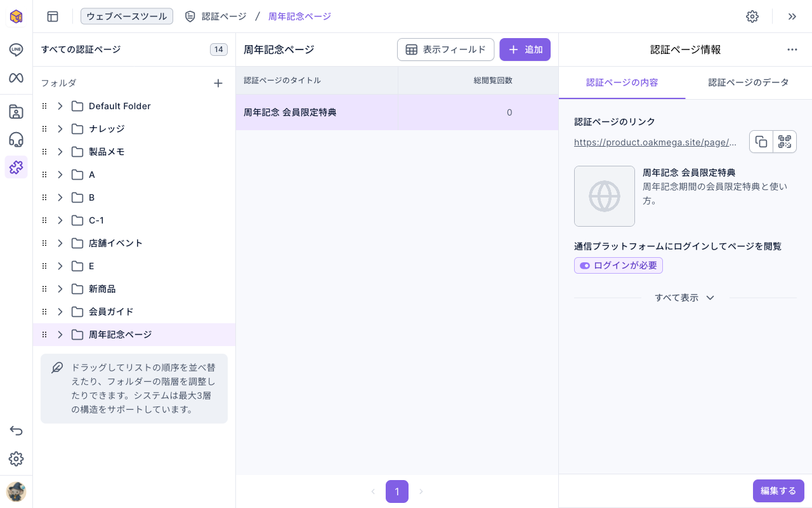Expand the 製品メモ folder chevron
Screen dimensions: 812x508
coord(60,152)
